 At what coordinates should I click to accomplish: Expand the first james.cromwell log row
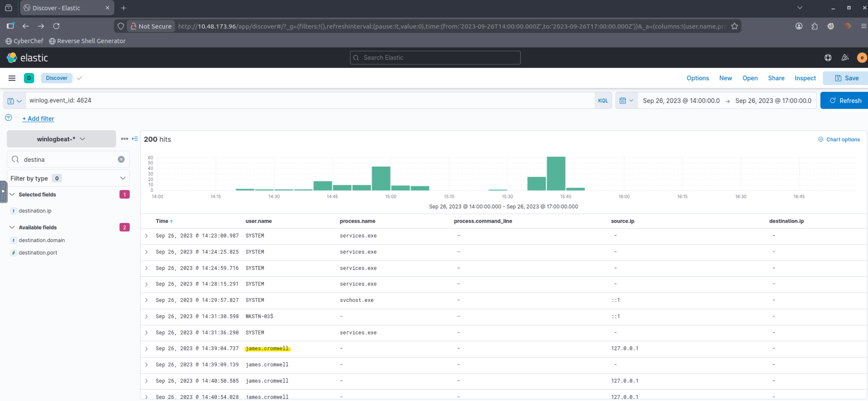[146, 349]
